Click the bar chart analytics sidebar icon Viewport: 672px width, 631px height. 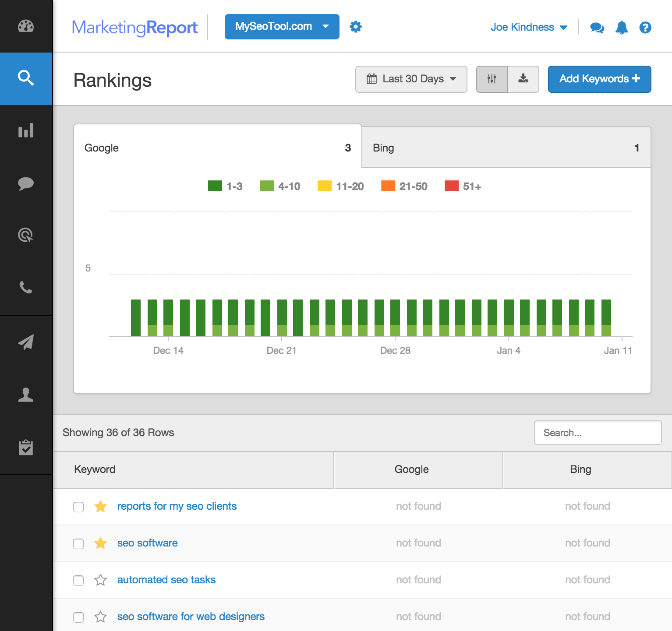tap(26, 130)
